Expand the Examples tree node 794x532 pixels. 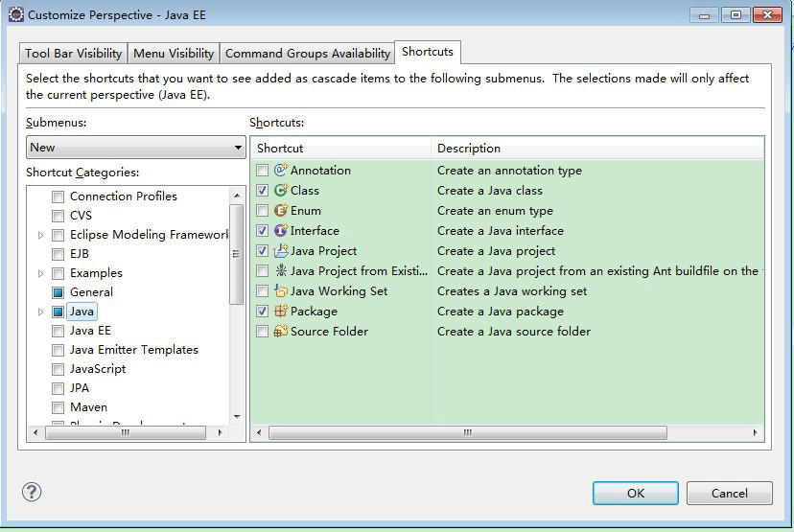pyautogui.click(x=40, y=273)
